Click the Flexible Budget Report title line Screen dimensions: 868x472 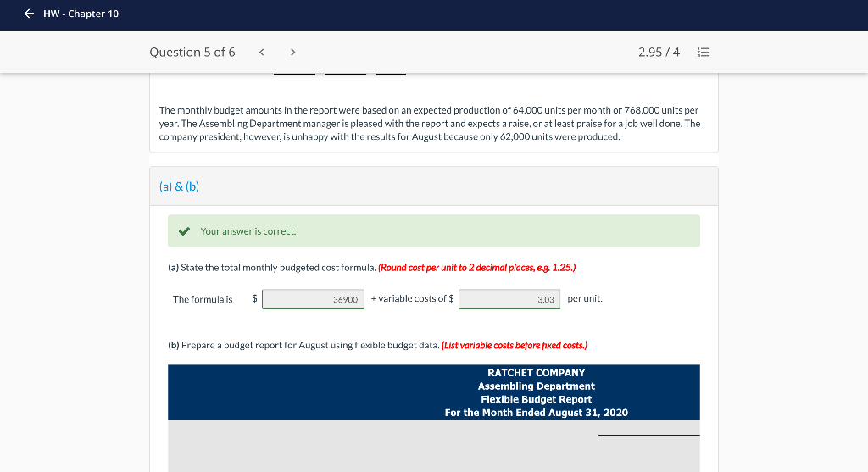pos(536,399)
